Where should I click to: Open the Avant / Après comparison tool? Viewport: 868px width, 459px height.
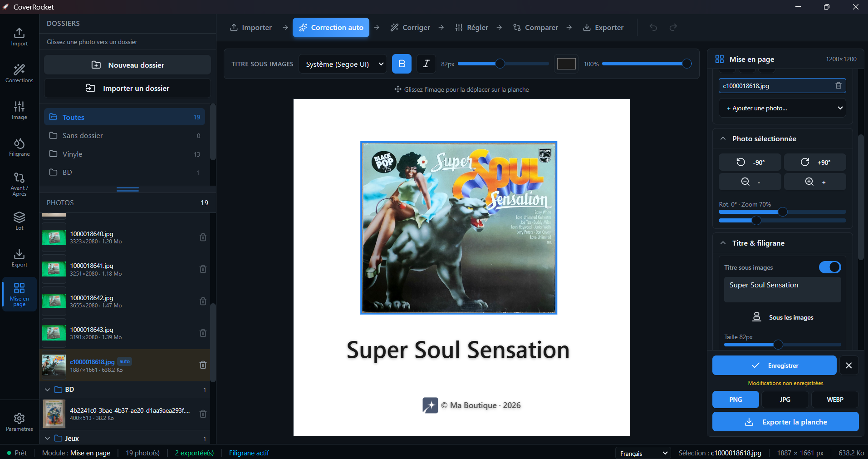[x=19, y=184]
